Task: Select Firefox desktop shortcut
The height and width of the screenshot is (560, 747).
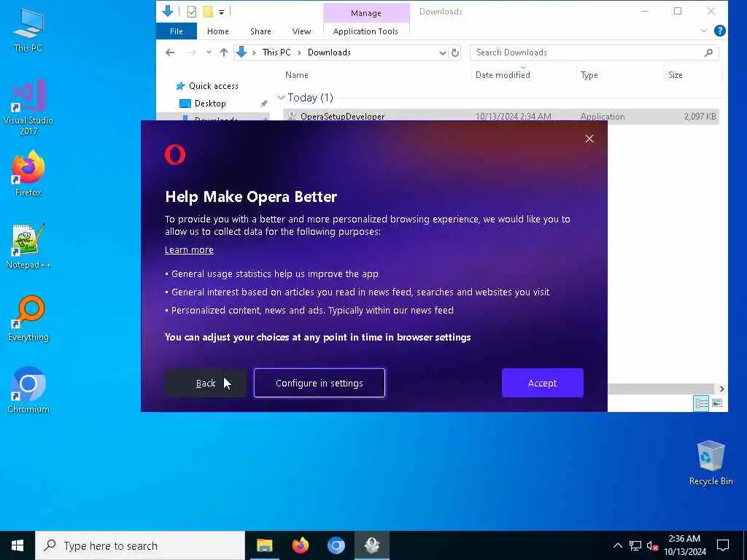Action: 28,173
